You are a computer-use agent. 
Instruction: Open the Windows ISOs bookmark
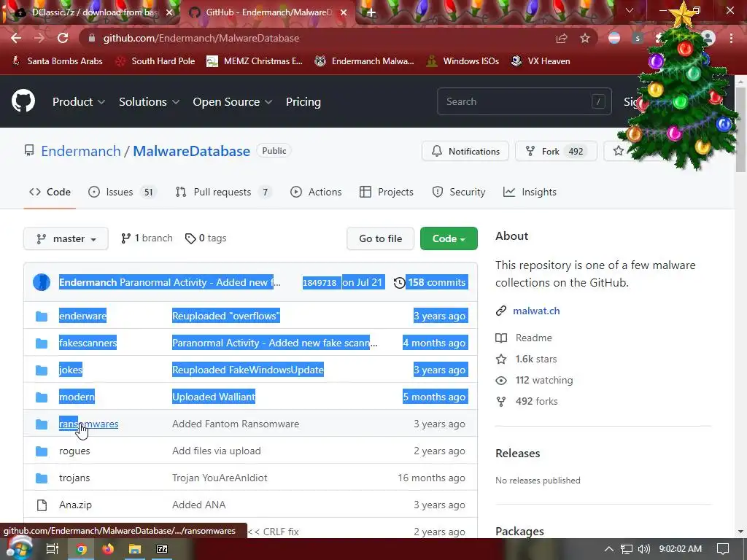click(x=462, y=61)
